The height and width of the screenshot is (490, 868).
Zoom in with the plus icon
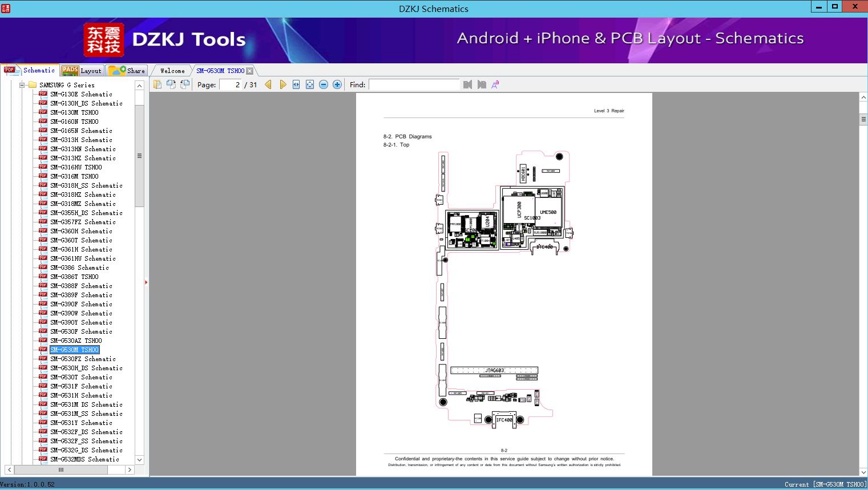coord(337,84)
